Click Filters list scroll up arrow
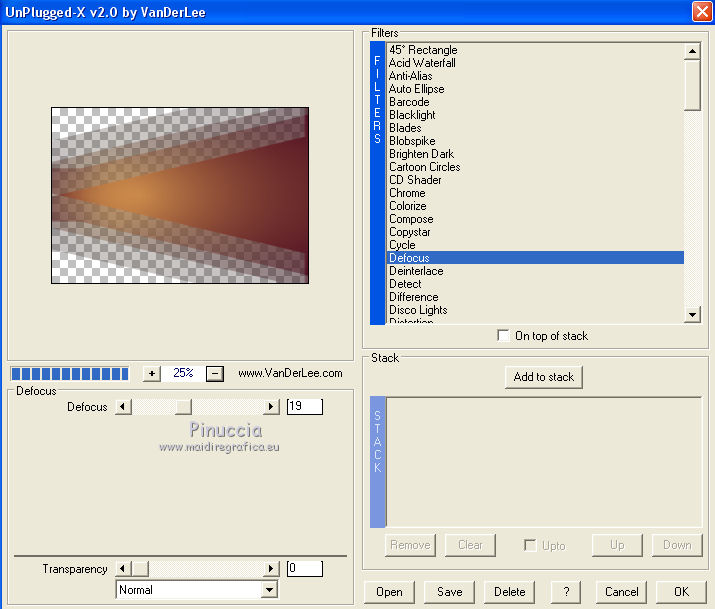Viewport: 715px width, 609px height. 692,51
